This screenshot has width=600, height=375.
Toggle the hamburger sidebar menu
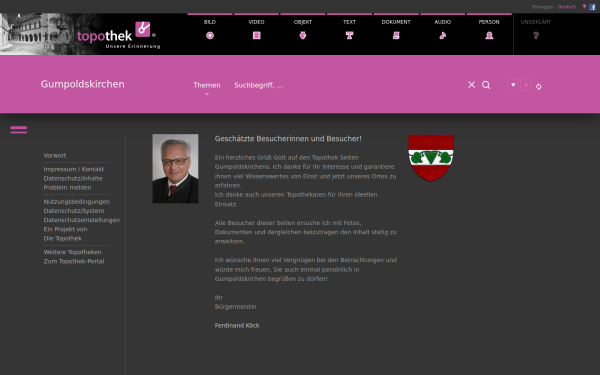point(19,130)
